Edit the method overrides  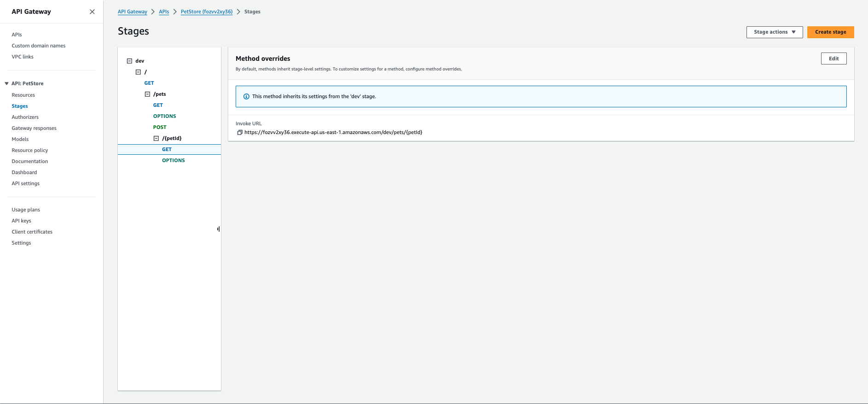[x=833, y=59]
